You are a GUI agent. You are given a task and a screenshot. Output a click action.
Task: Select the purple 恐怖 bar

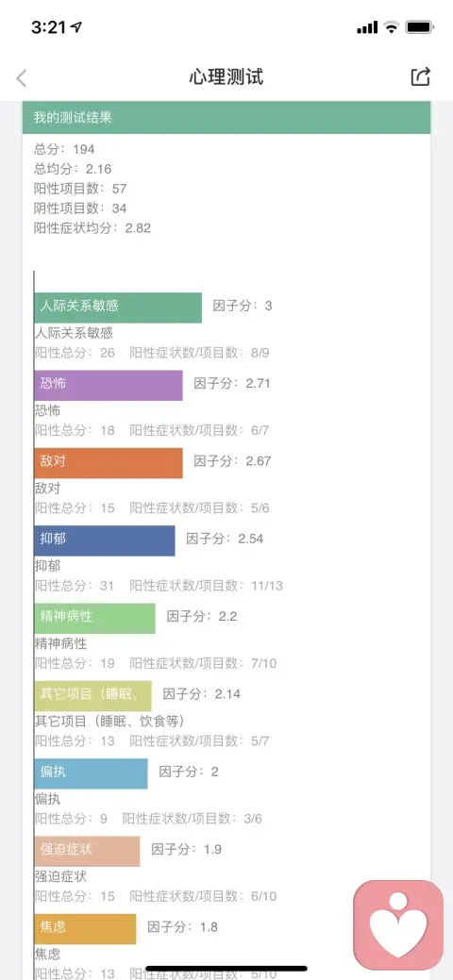pos(109,385)
